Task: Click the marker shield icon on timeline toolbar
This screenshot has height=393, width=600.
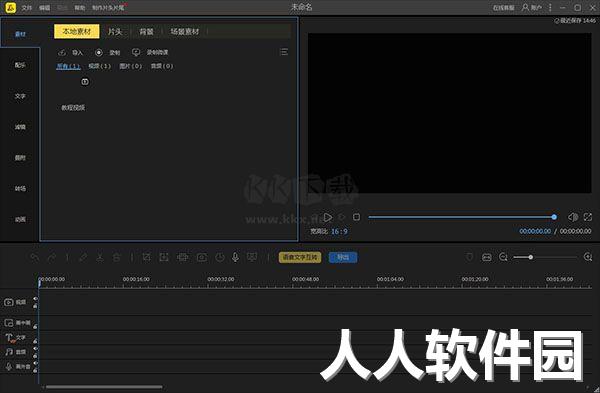Action: (470, 257)
